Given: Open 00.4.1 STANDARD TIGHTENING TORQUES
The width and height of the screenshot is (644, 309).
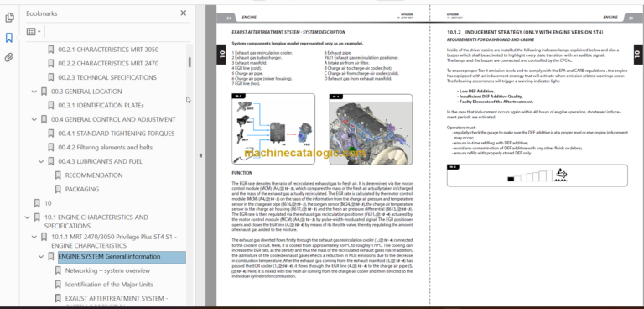Looking at the screenshot, I should pos(117,134).
